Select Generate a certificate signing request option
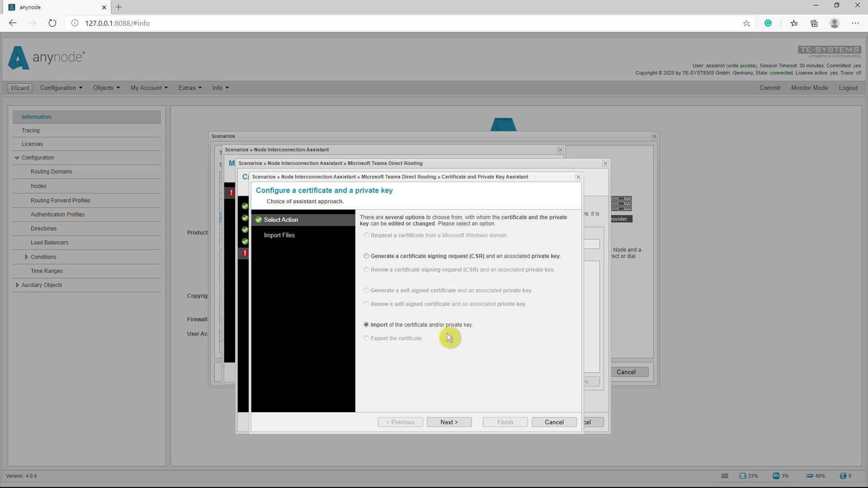Screen dimensions: 868x488 [x=366, y=256]
